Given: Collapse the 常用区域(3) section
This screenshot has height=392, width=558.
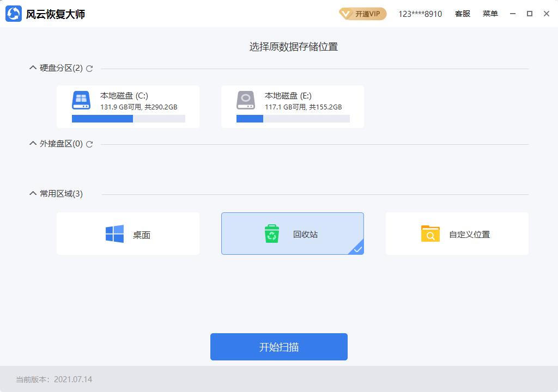Looking at the screenshot, I should [x=33, y=193].
